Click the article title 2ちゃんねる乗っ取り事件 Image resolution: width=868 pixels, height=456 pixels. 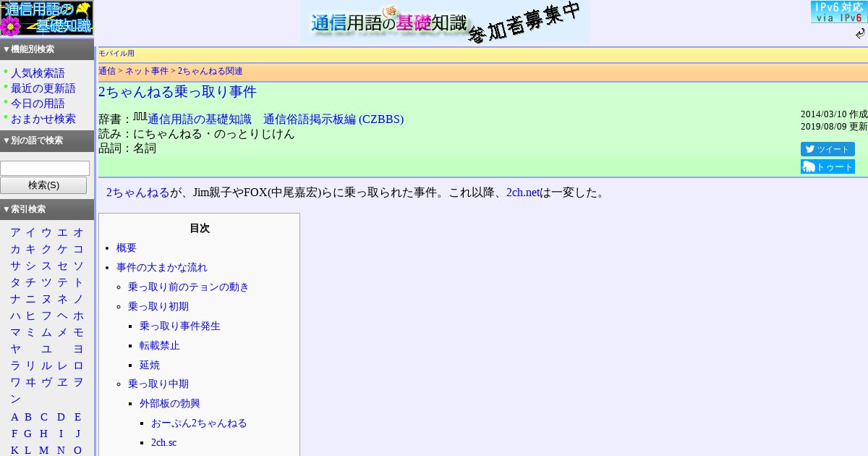(x=177, y=92)
